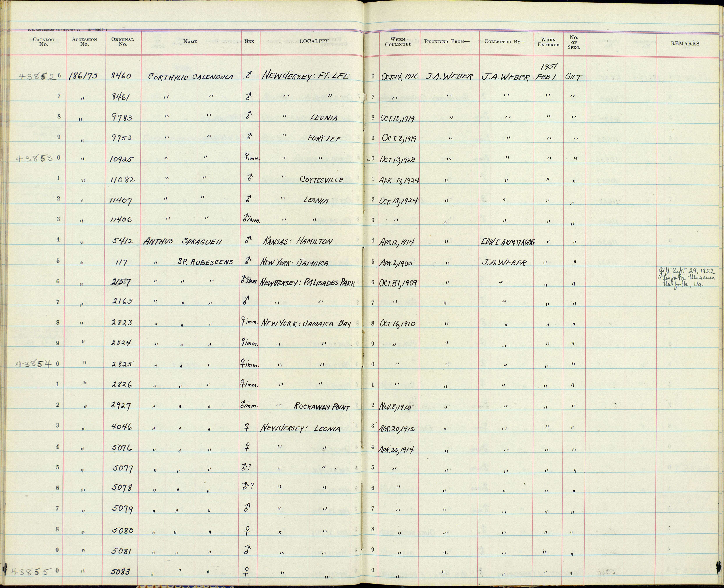Click the 'Catalog No.' column header
724x588 pixels.
coord(43,42)
